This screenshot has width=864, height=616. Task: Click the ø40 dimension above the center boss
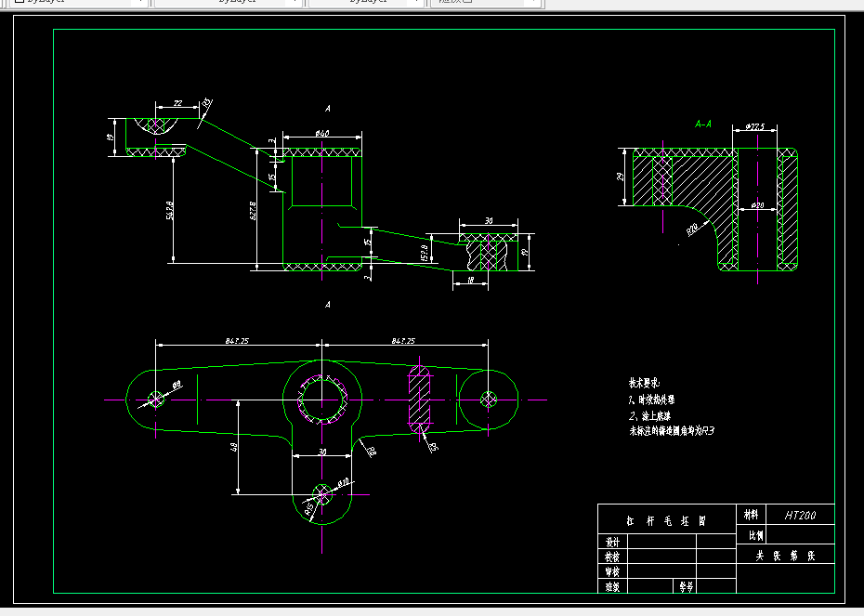(322, 134)
